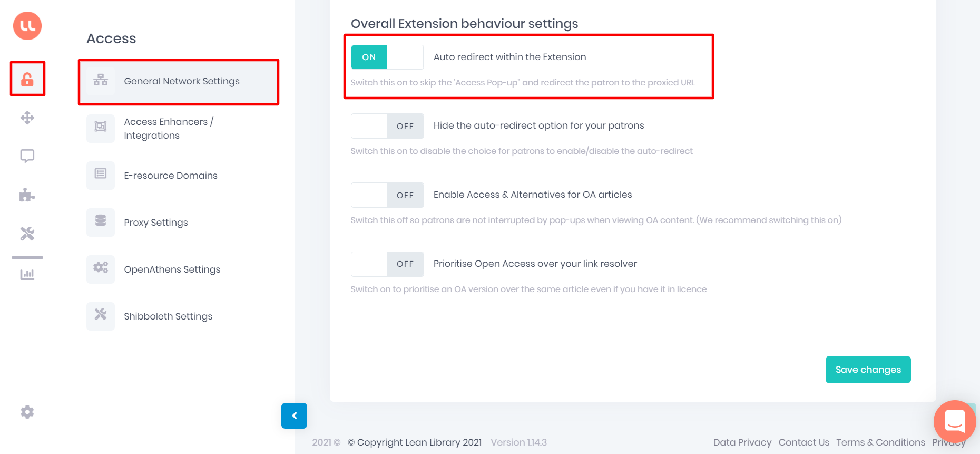Open the Data Privacy link
This screenshot has width=980, height=454.
coord(742,442)
